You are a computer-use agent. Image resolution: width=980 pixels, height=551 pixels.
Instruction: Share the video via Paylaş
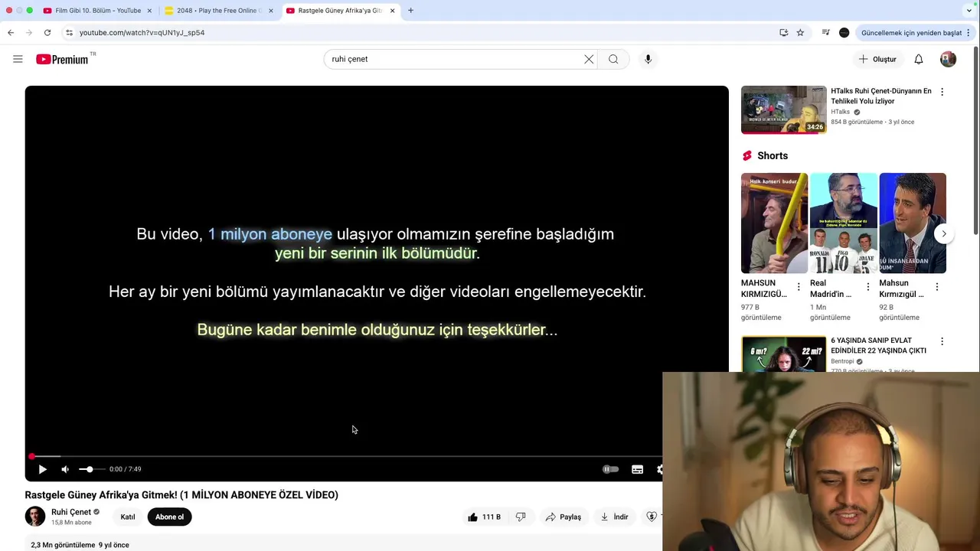(x=563, y=517)
